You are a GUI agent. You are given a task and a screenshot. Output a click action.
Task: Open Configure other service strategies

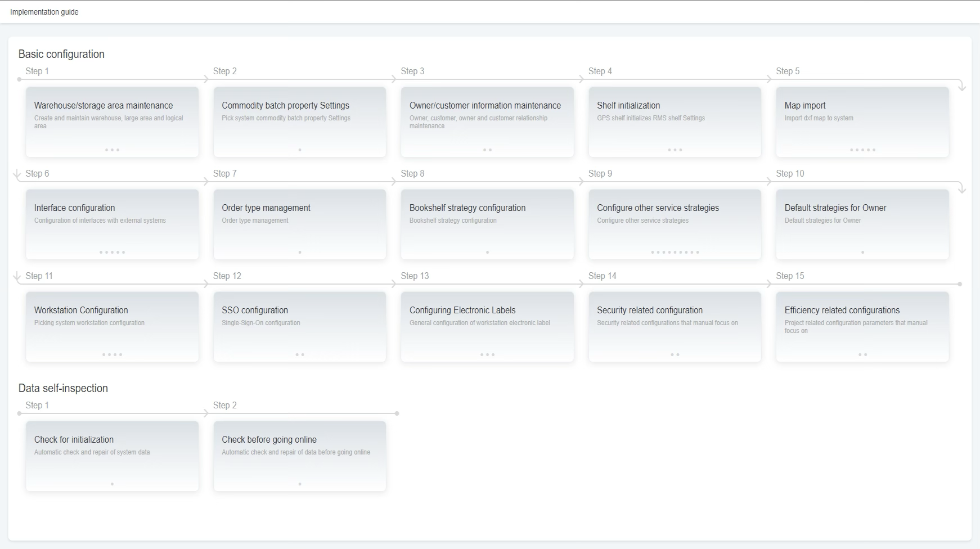tap(675, 224)
